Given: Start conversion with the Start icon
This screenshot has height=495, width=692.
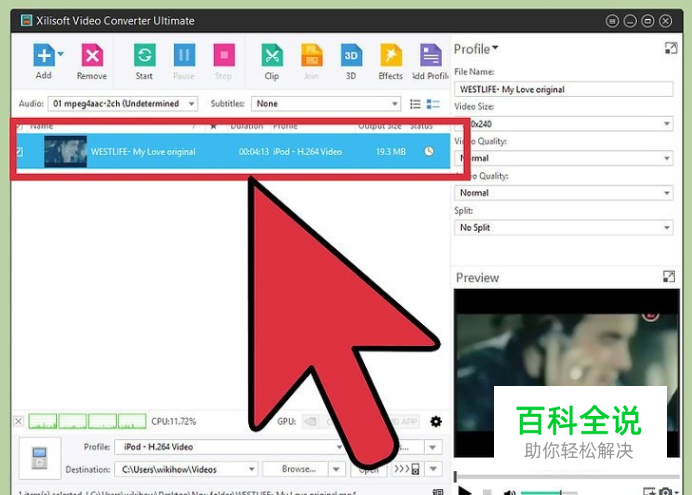Looking at the screenshot, I should click(x=144, y=56).
